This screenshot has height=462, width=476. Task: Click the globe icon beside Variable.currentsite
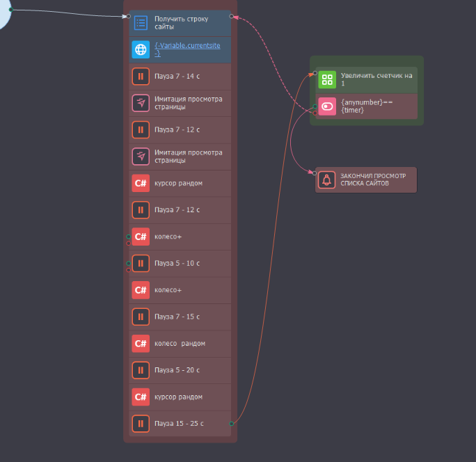141,49
